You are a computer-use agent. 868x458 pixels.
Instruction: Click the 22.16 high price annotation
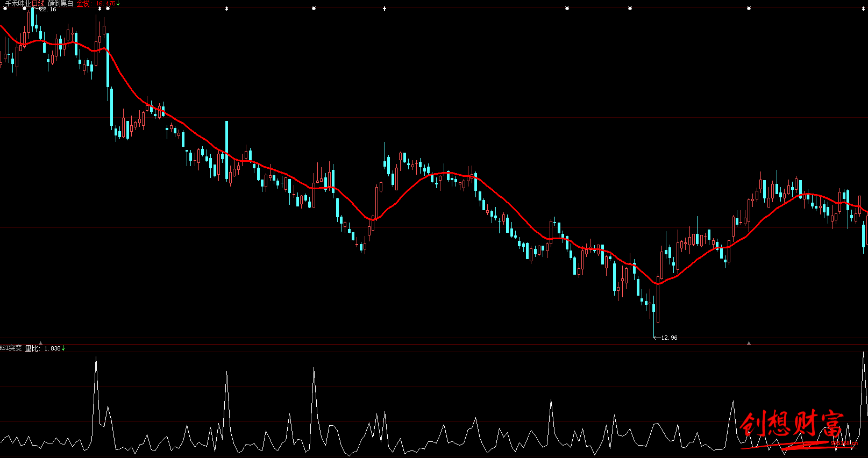[48, 9]
